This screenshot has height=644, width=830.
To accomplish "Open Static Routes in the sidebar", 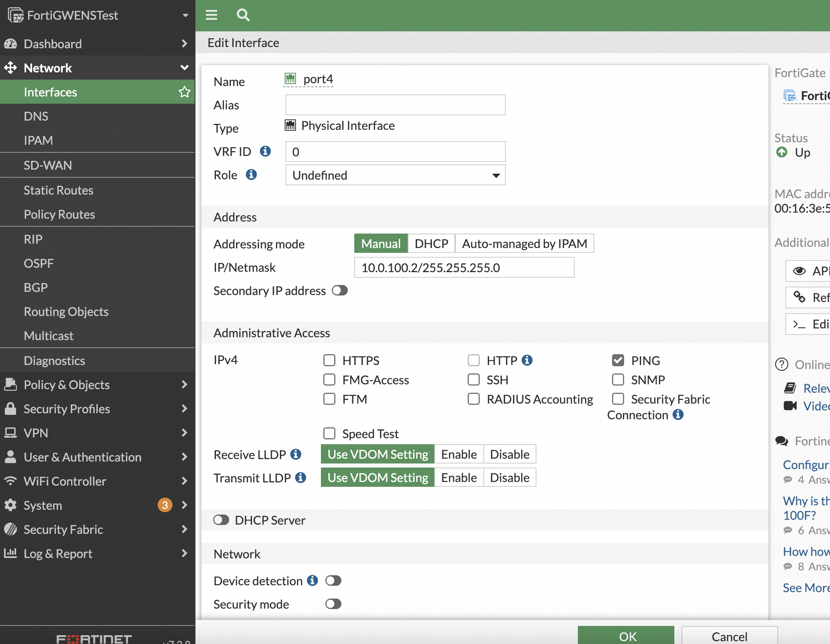I will tap(58, 190).
